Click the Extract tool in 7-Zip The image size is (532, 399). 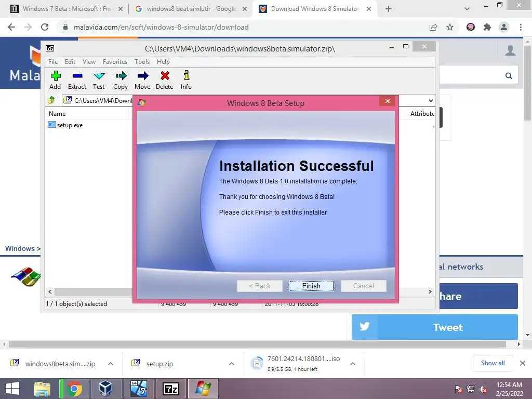point(77,80)
